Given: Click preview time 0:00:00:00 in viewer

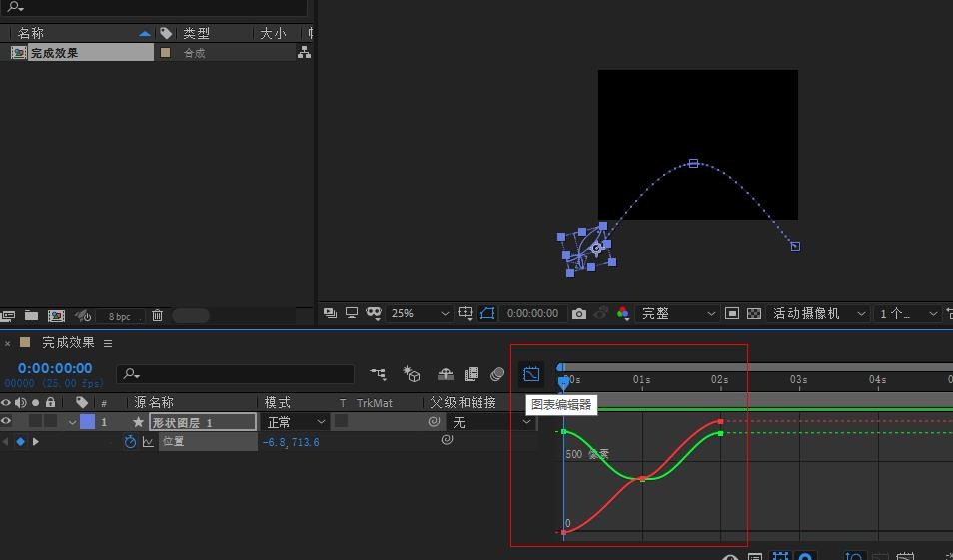Looking at the screenshot, I should 533,313.
